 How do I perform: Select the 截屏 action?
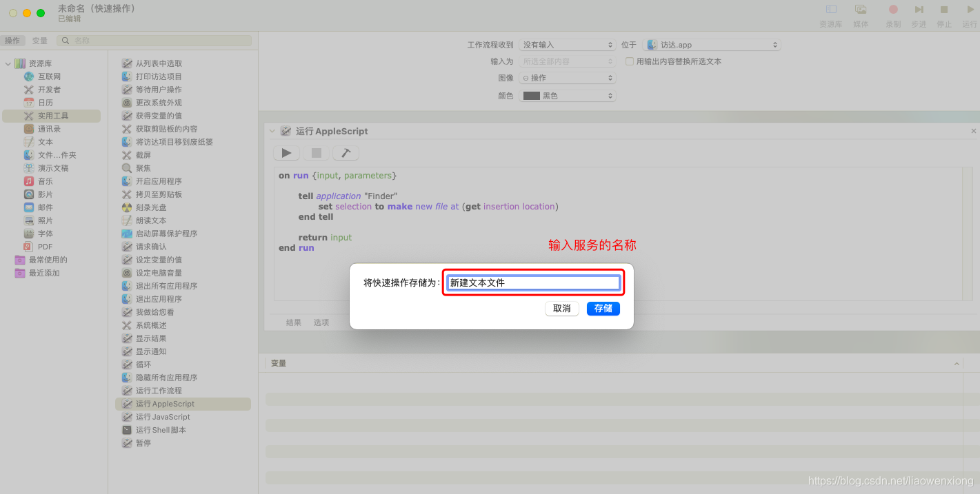[143, 155]
